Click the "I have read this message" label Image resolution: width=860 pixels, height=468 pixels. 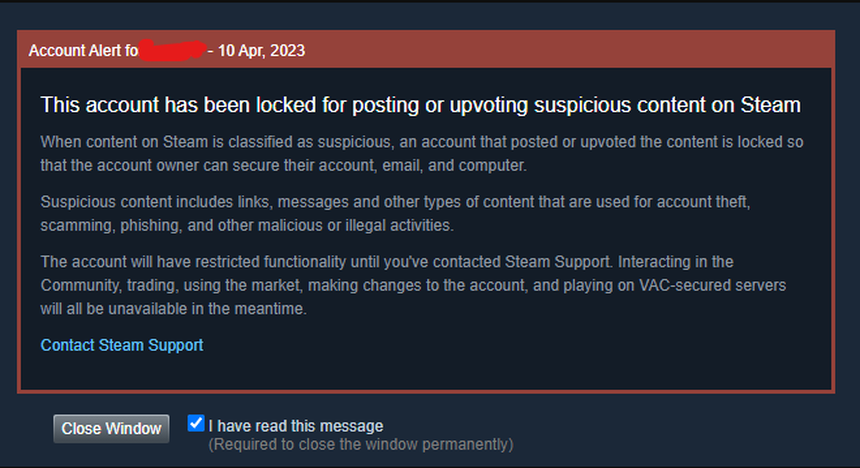pyautogui.click(x=295, y=426)
